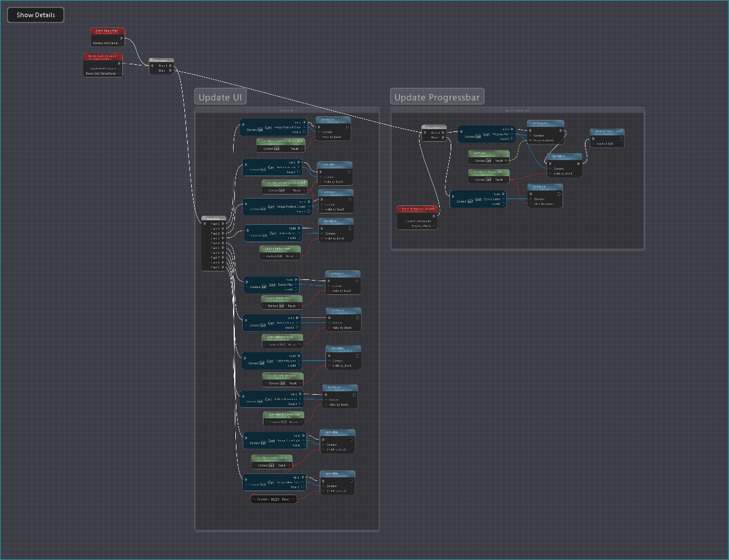The width and height of the screenshot is (729, 560).
Task: Select the Calc Visible Btn Download green node
Action: (x=284, y=418)
